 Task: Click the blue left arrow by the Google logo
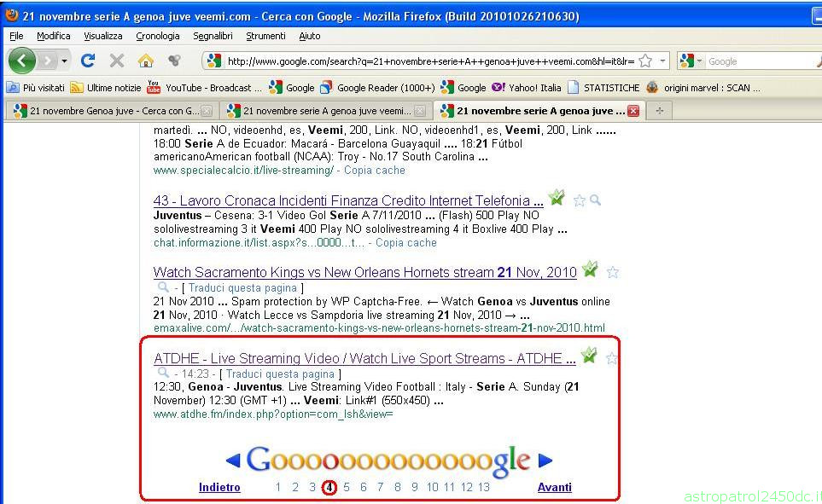click(x=233, y=461)
